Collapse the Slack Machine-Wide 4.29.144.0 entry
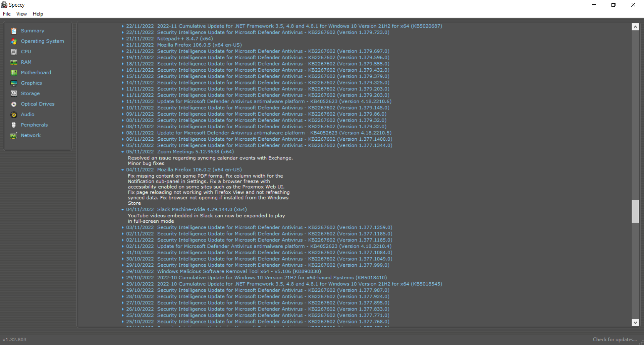644x345 pixels. pyautogui.click(x=123, y=209)
